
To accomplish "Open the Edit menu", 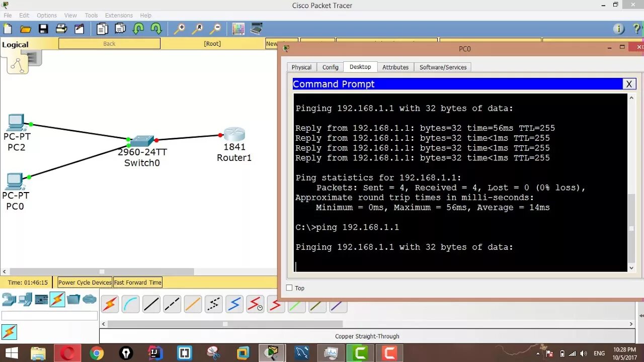I will point(24,16).
